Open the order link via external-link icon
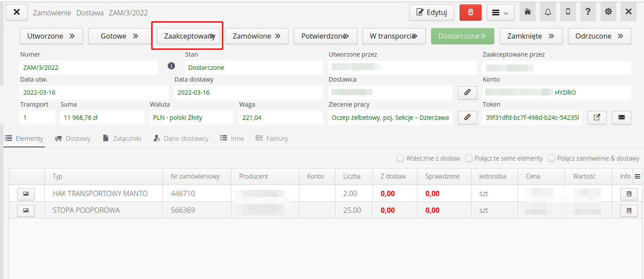This screenshot has width=644, height=279. [x=597, y=118]
